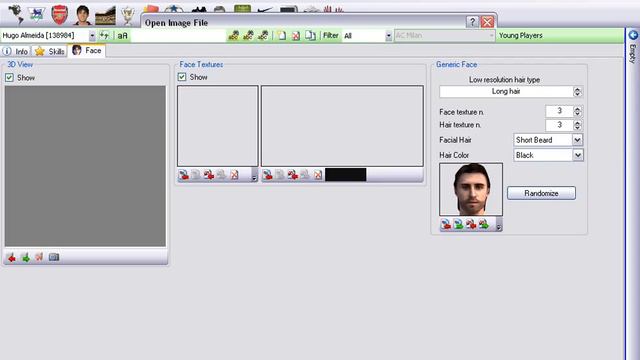Select the Face tab

(87, 51)
